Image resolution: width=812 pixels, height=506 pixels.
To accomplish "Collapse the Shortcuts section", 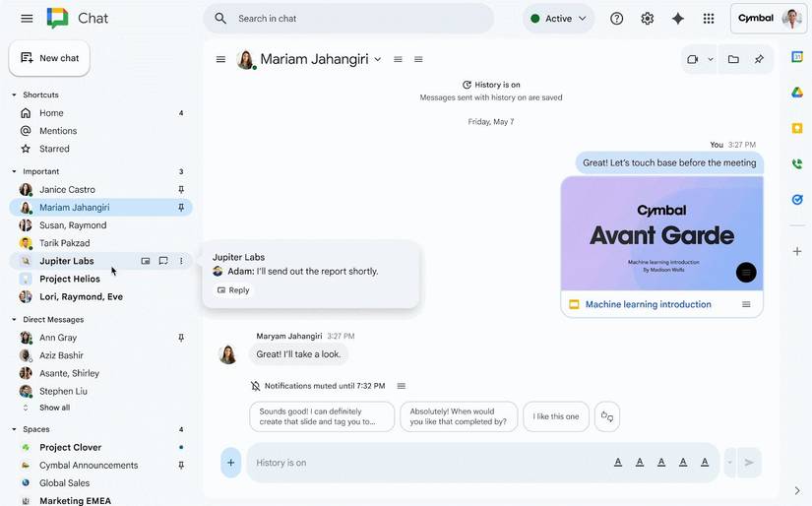I will tap(14, 95).
